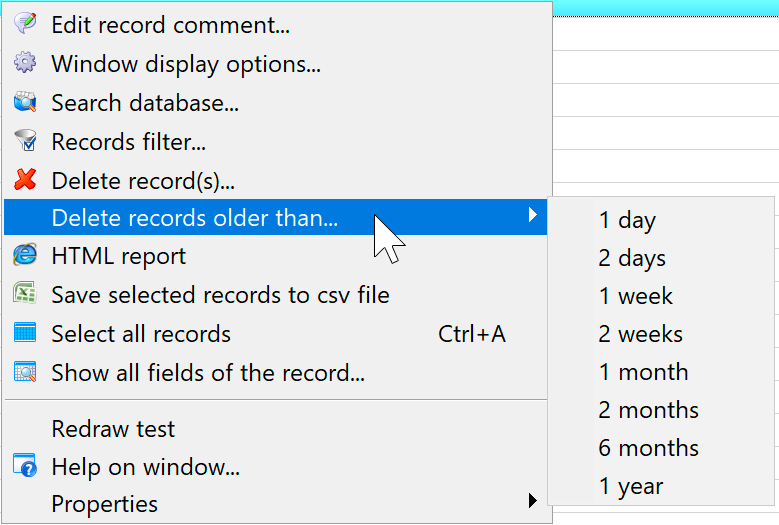Click the Search database magnifier icon
Viewport: 779px width, 525px height.
25,101
